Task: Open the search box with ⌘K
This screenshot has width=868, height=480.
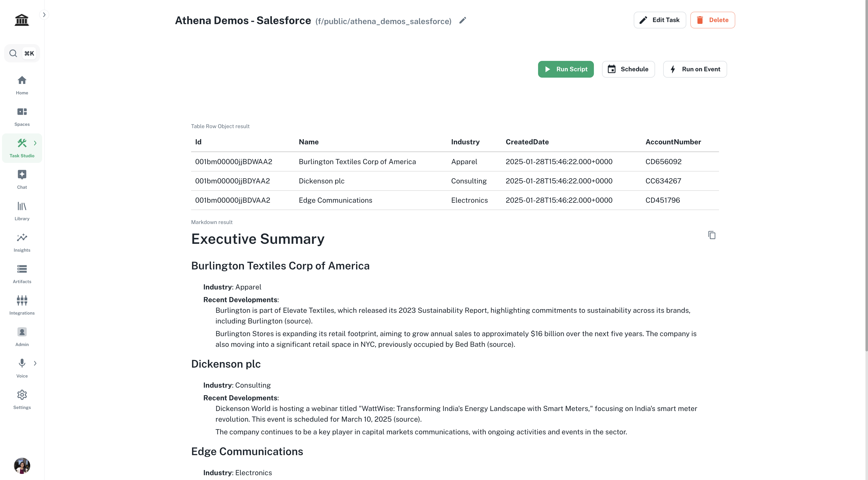Action: [x=22, y=53]
